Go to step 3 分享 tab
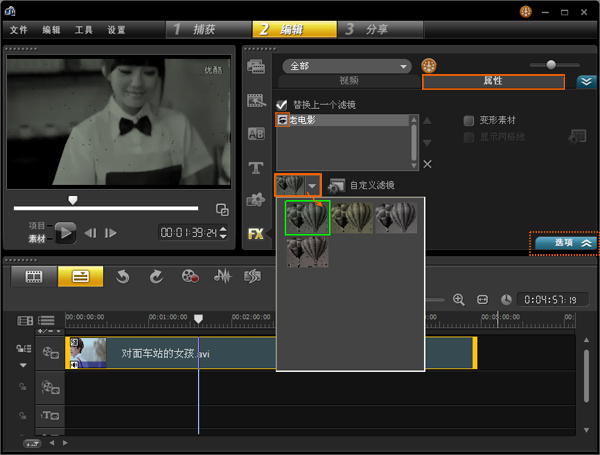Image resolution: width=600 pixels, height=455 pixels. 380,29
